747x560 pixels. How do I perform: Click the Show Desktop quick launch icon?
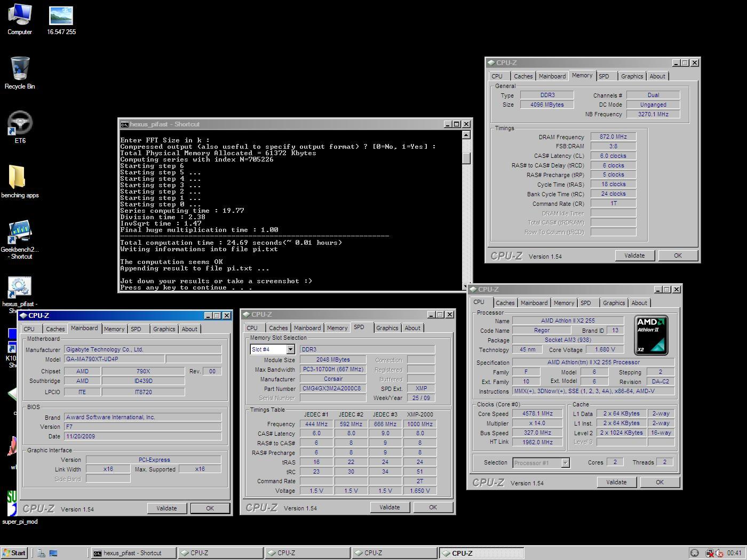[53, 553]
